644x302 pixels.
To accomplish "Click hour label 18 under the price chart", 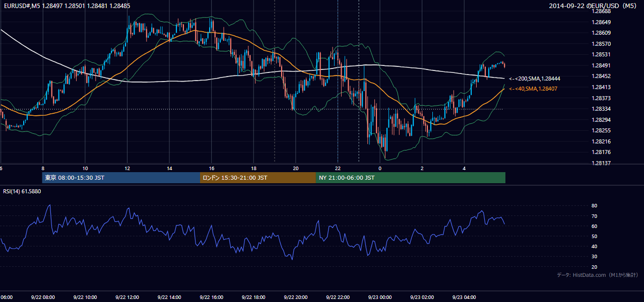I will click(254, 168).
